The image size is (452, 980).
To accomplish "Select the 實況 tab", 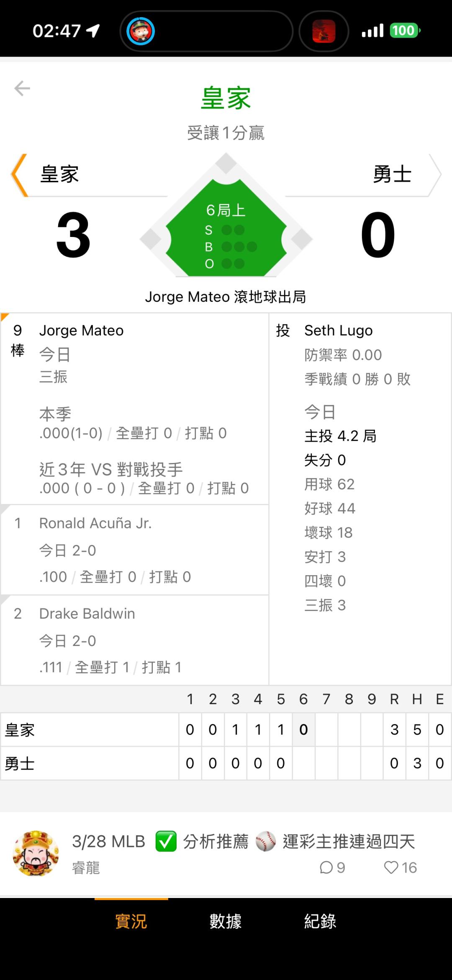I will coord(131,921).
